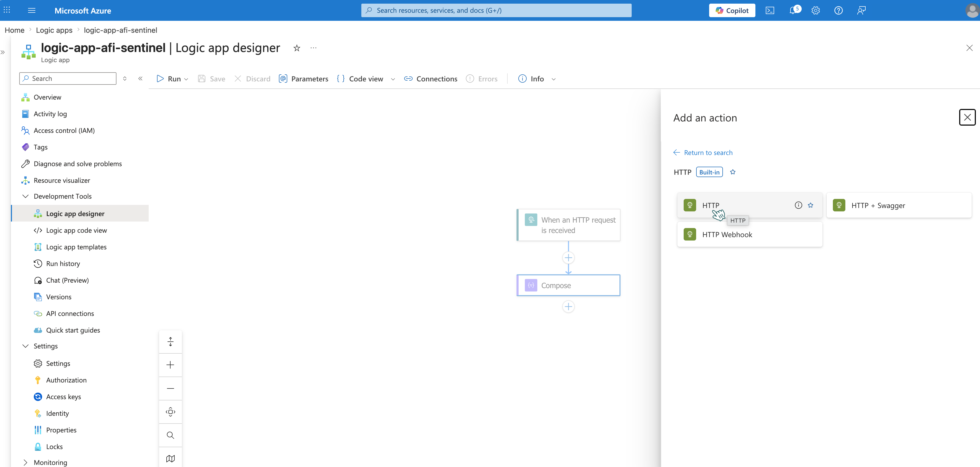Open the portal hamburger menu
This screenshot has height=467, width=980.
pos(31,10)
